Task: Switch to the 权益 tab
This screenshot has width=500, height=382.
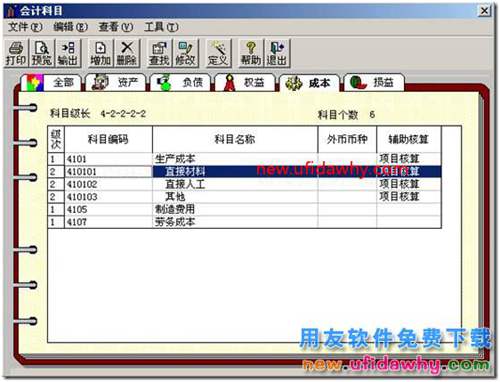Action: [245, 82]
